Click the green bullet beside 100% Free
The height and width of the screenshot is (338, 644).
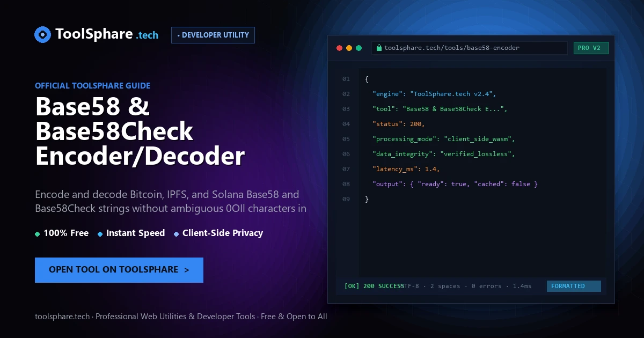click(x=37, y=234)
